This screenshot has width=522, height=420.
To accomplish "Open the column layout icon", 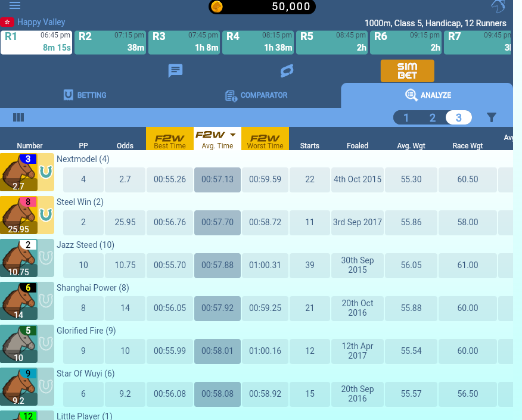I will (x=18, y=117).
